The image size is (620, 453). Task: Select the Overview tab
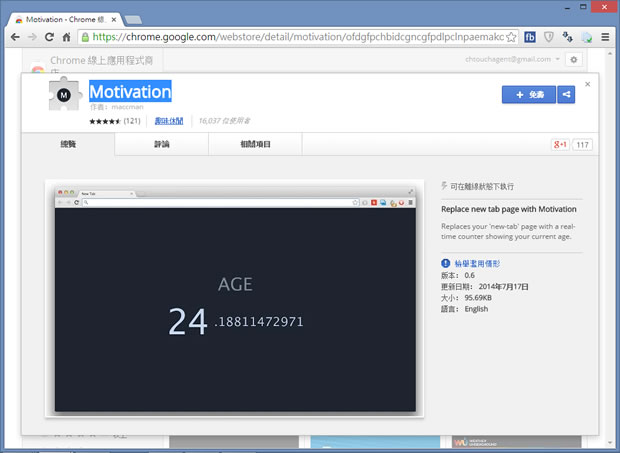tap(68, 144)
